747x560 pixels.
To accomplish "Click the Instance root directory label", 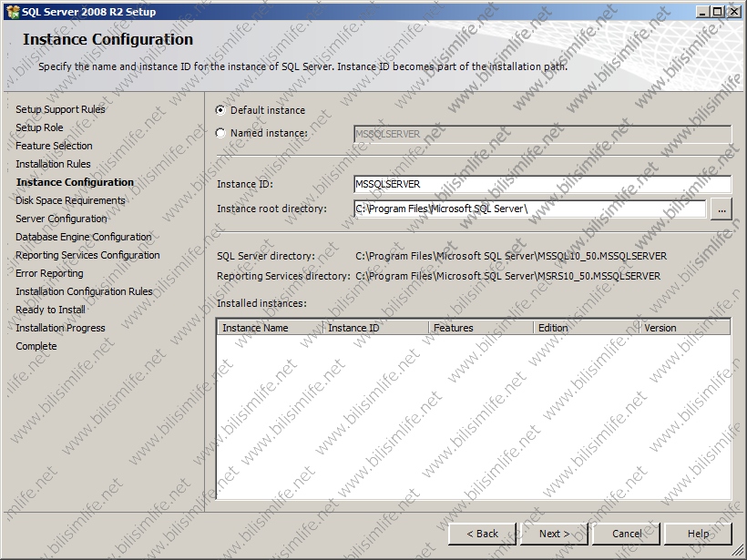I will (x=271, y=209).
